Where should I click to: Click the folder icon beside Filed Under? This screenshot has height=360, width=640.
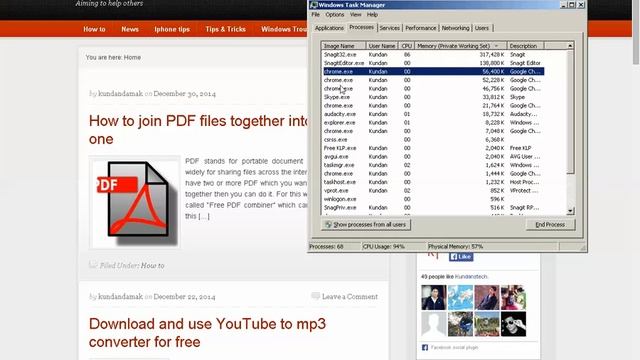click(x=93, y=265)
